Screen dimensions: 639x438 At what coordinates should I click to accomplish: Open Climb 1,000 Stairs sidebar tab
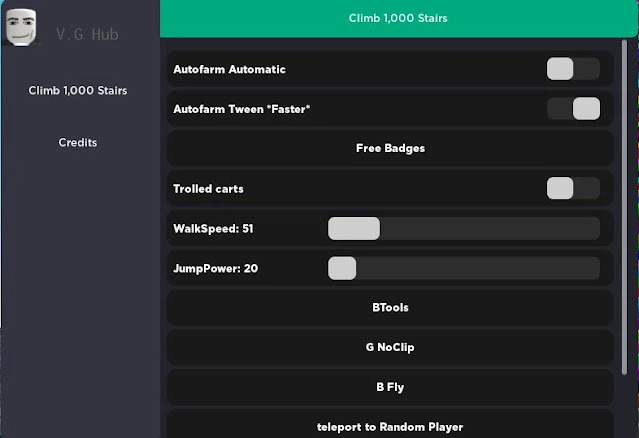[77, 90]
